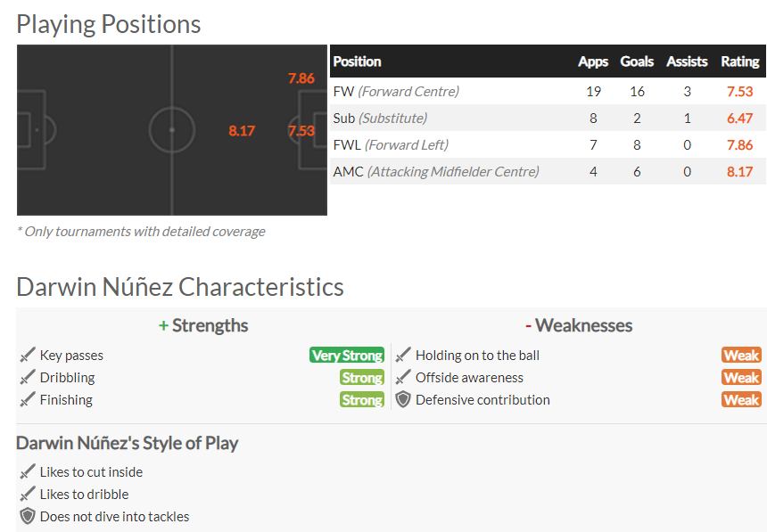Click the shield icon beside Defensive contribution

click(403, 399)
